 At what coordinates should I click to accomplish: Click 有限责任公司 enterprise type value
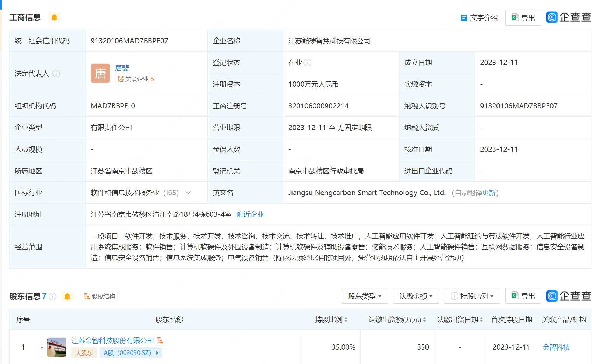[x=111, y=128]
